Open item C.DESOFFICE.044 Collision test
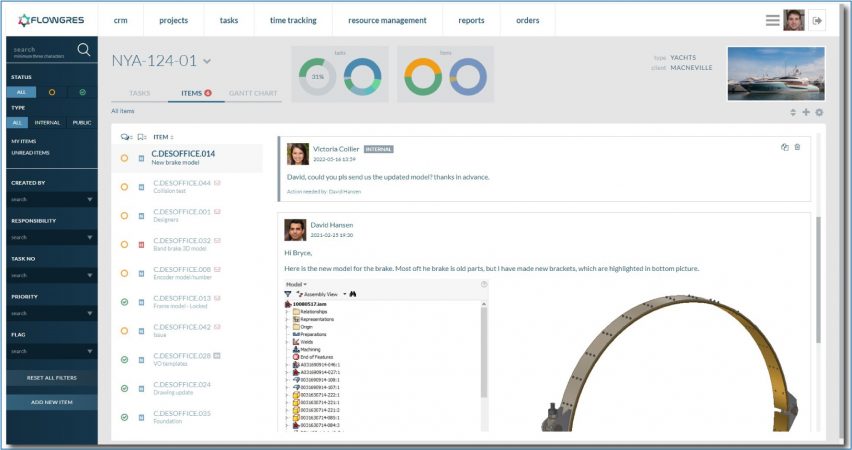Viewport: 852px width, 450px height. pyautogui.click(x=187, y=187)
